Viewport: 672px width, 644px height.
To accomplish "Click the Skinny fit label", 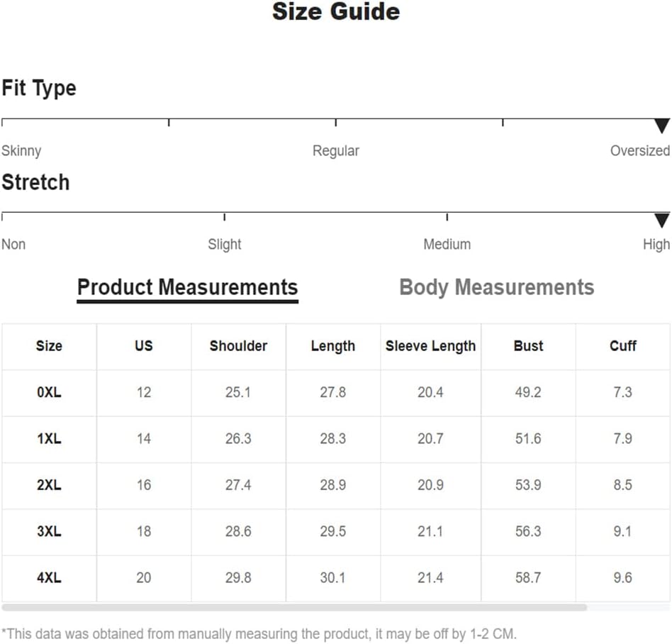I will click(21, 151).
